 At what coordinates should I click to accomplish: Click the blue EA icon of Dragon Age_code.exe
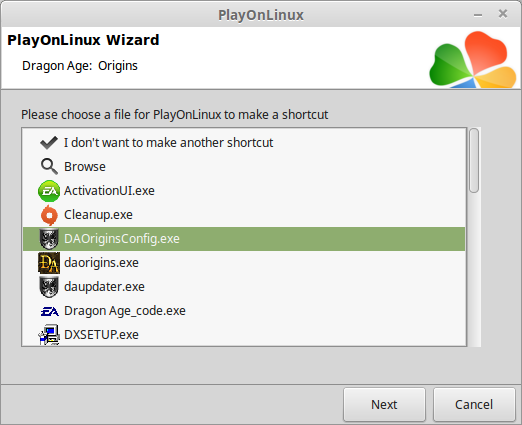point(49,311)
